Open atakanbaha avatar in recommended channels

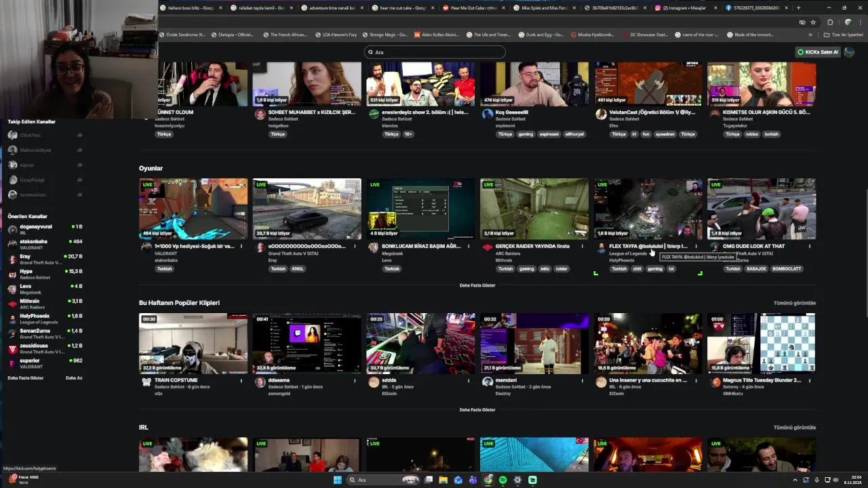(x=12, y=245)
